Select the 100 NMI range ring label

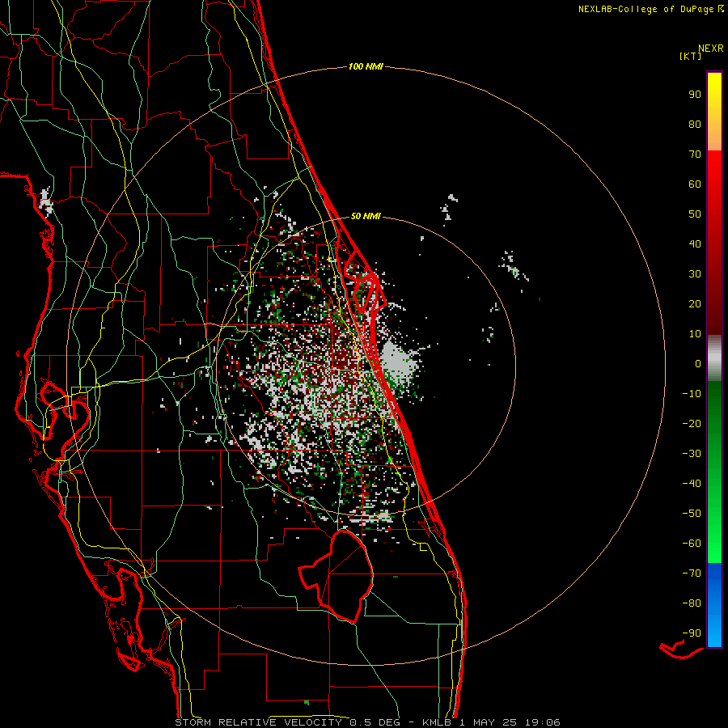tap(366, 67)
